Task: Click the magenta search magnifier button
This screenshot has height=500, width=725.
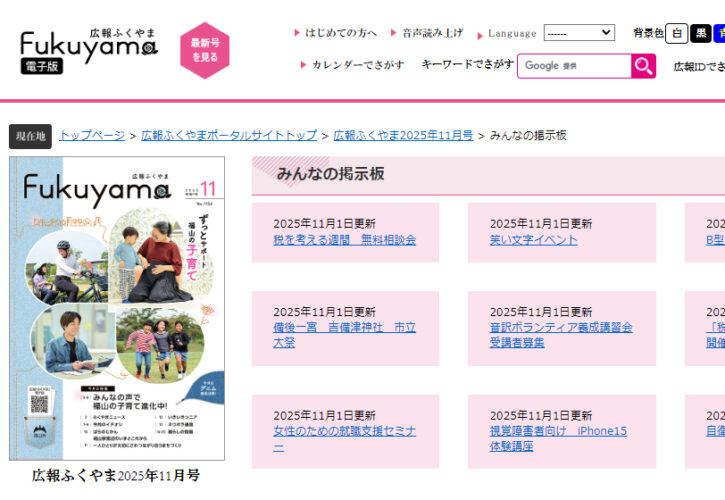Action: tap(643, 66)
